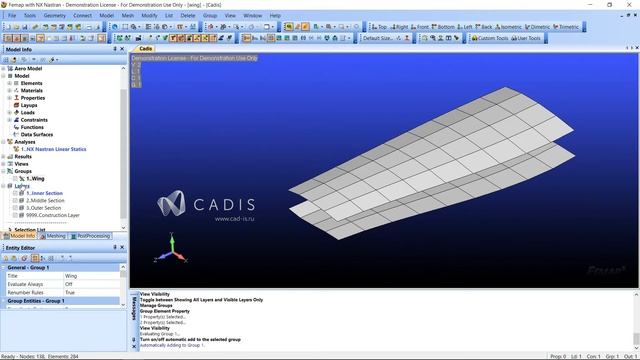
Task: Click the XYZ view axis triad
Action: click(171, 248)
